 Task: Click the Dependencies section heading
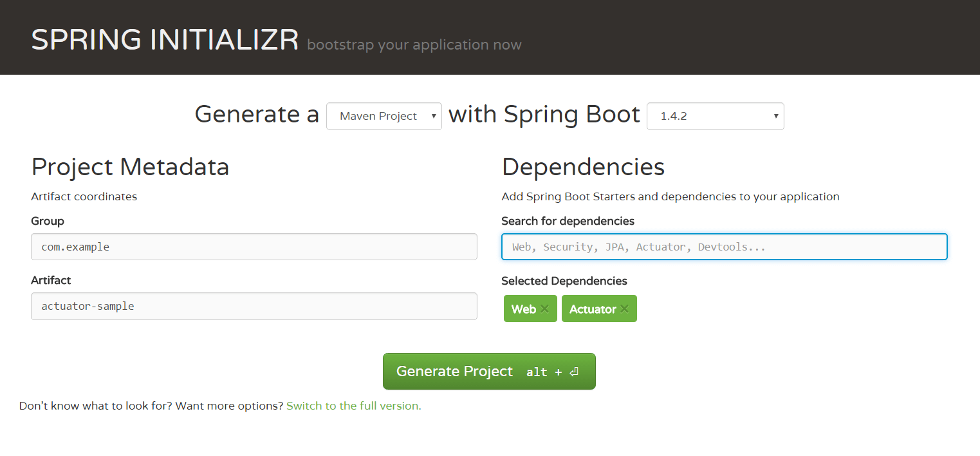point(583,167)
